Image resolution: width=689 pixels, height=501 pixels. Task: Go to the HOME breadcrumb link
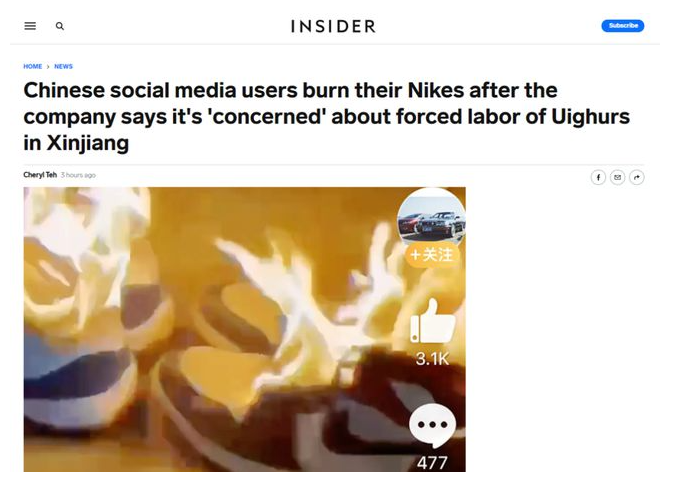point(33,66)
